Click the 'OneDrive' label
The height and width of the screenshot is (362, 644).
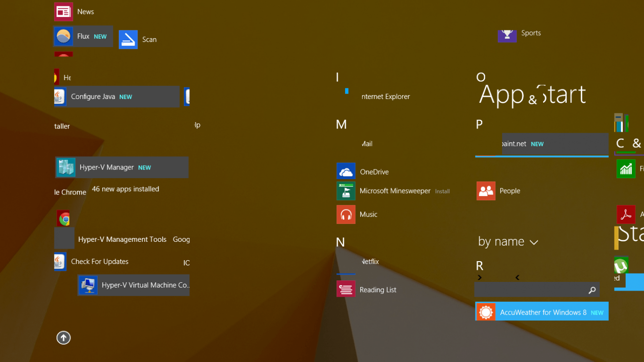tap(374, 172)
